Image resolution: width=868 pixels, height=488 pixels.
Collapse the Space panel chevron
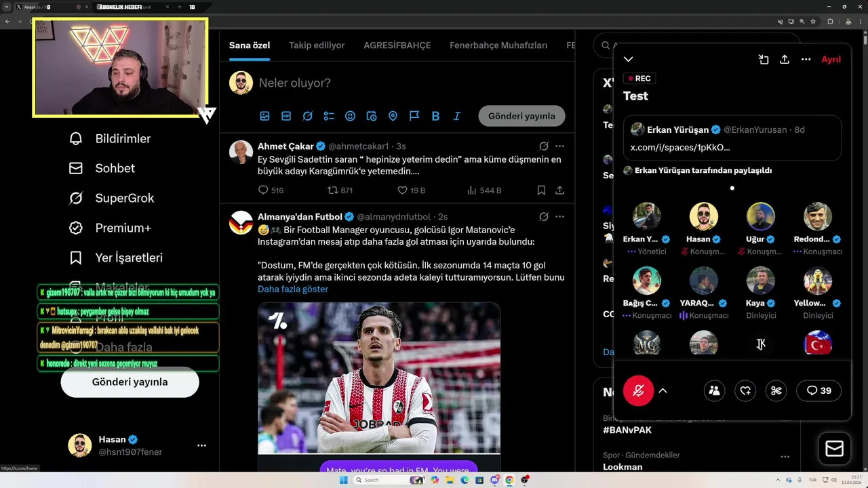coord(629,60)
